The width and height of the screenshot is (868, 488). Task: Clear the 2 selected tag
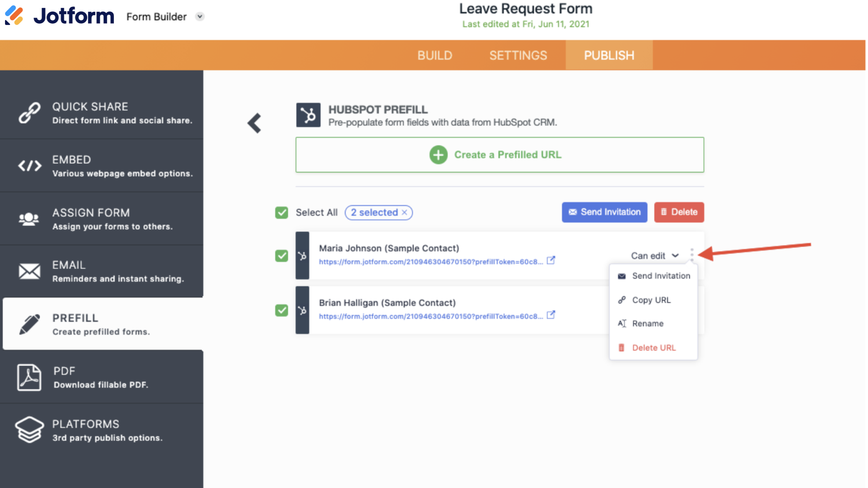[x=404, y=212]
